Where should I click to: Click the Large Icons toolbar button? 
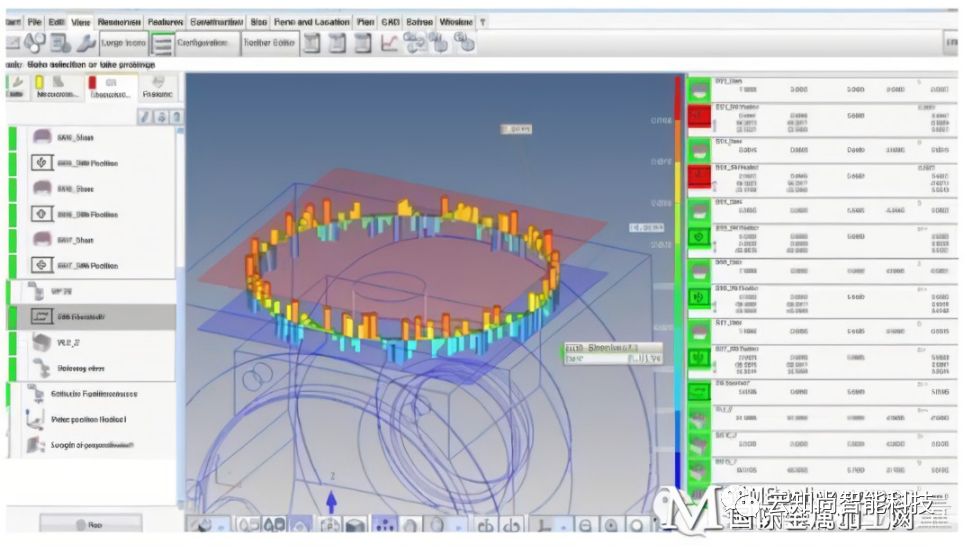[125, 44]
